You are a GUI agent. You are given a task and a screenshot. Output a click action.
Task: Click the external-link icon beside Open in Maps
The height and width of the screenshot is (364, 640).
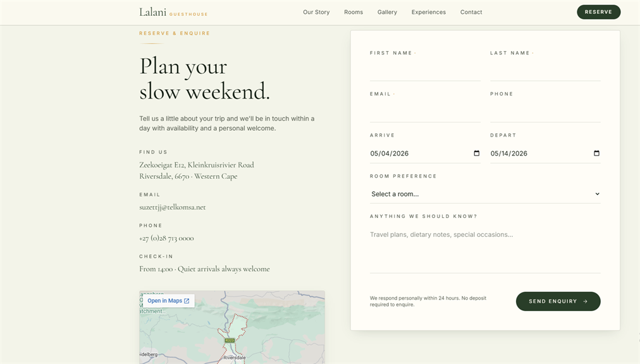tap(187, 301)
